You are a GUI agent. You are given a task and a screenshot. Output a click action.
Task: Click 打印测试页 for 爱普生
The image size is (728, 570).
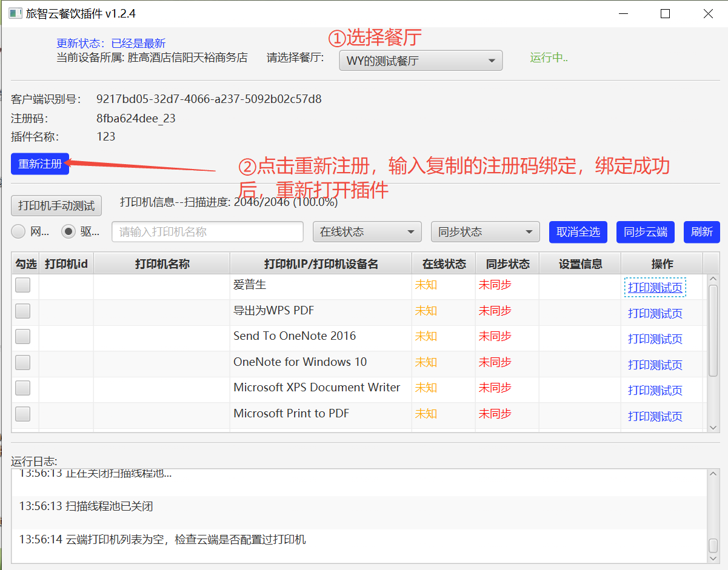[x=655, y=288]
